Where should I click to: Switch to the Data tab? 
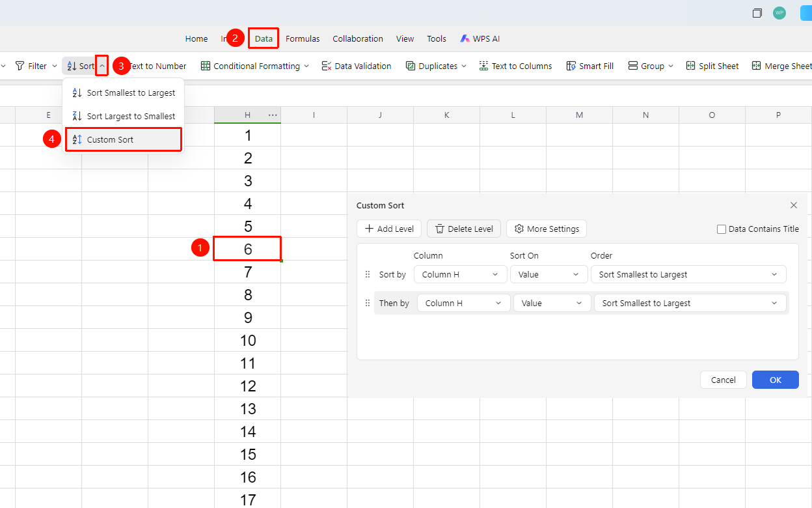(264, 38)
